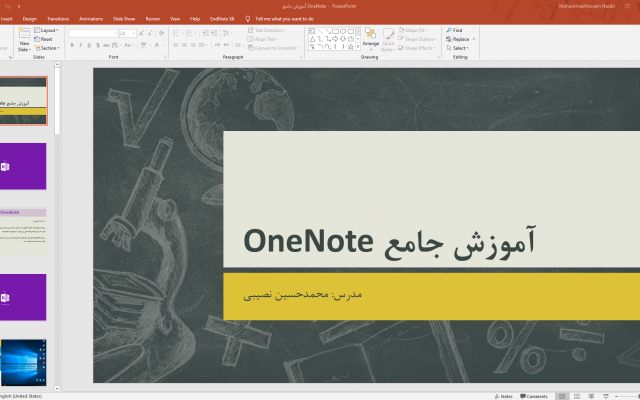640x400 pixels.
Task: Click the Notes button in status bar
Action: click(x=503, y=396)
